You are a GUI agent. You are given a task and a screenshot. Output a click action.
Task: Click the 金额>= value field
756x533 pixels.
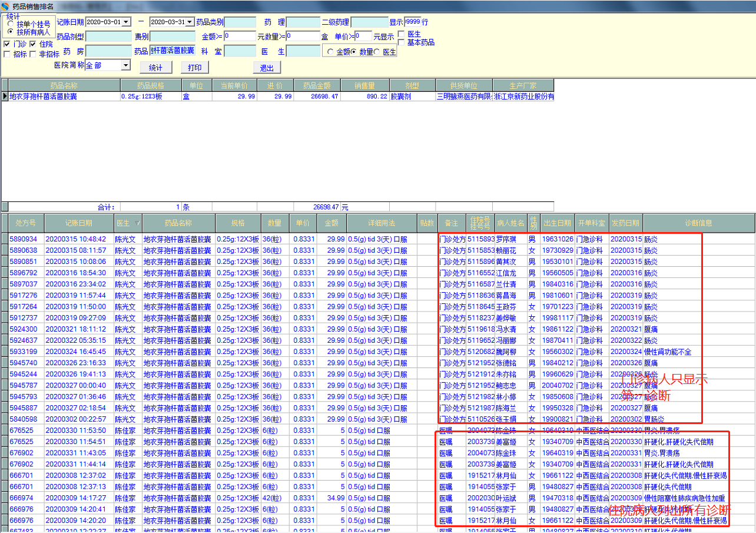240,37
